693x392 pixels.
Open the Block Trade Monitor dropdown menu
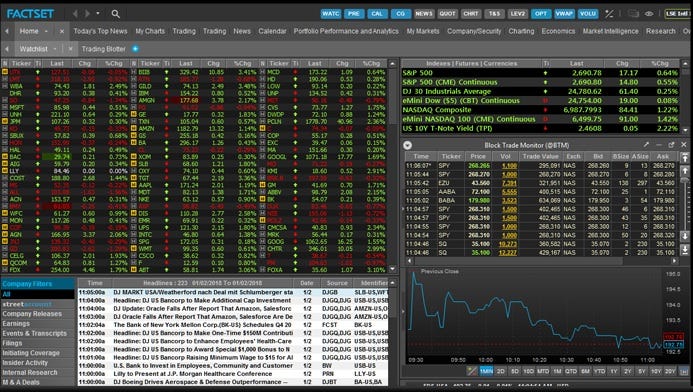407,145
